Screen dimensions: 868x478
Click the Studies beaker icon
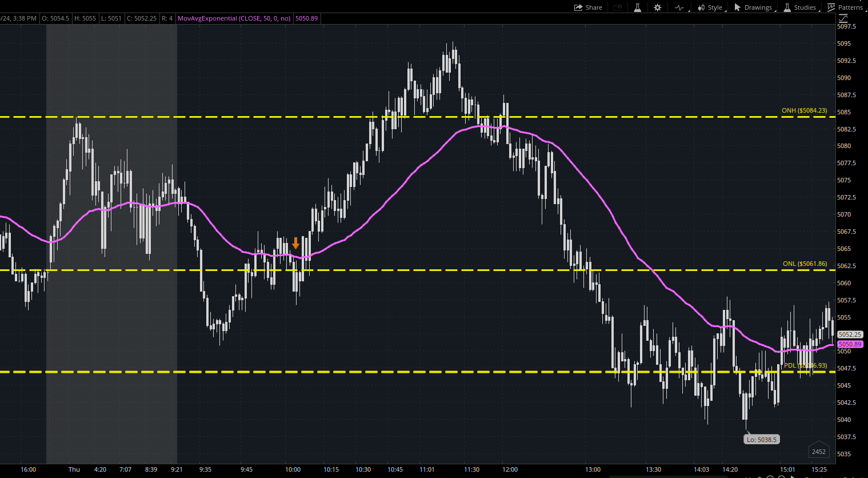pos(786,7)
